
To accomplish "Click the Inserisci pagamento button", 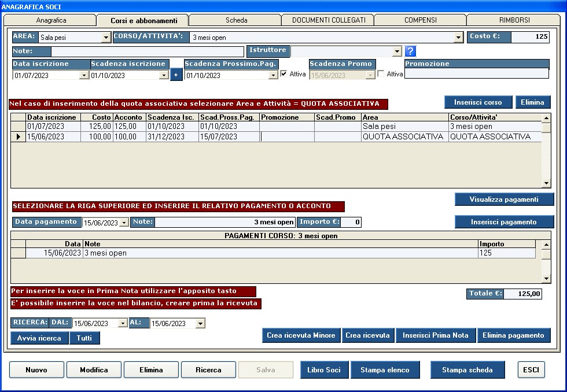I will coord(504,222).
